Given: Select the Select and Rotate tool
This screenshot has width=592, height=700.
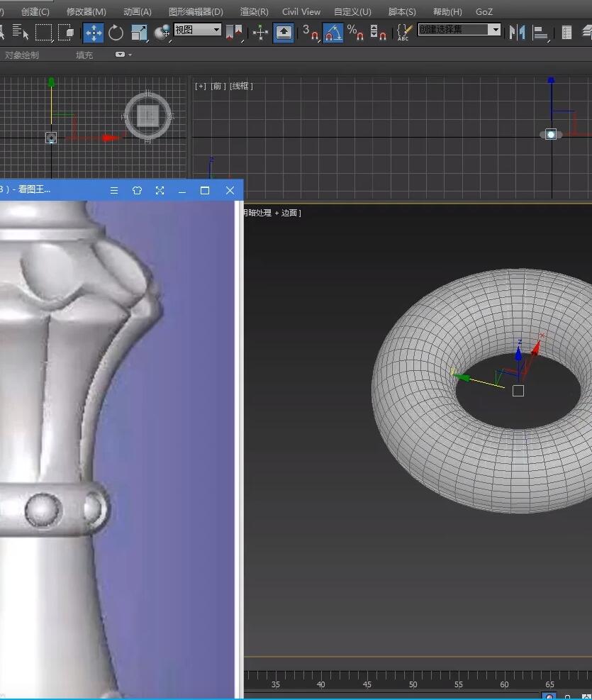Looking at the screenshot, I should [x=115, y=33].
